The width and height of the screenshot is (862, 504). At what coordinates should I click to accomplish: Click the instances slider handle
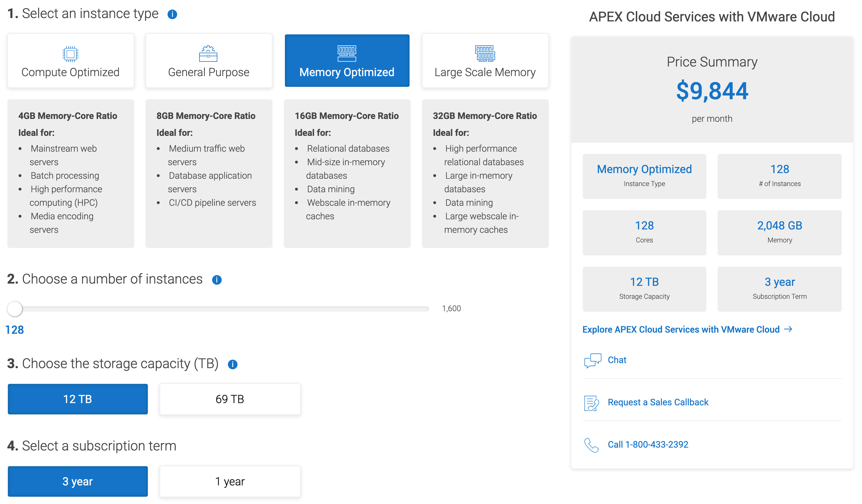point(15,309)
